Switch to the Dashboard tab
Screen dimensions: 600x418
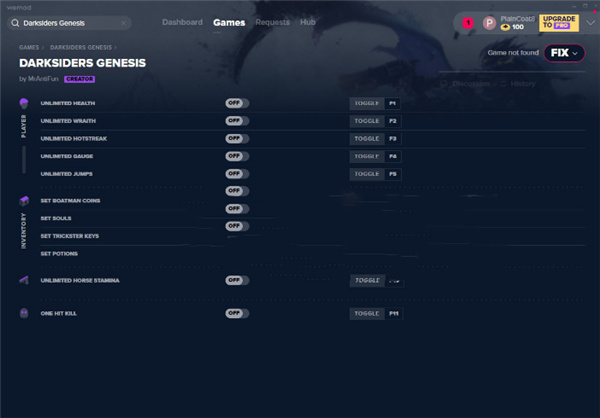click(182, 22)
